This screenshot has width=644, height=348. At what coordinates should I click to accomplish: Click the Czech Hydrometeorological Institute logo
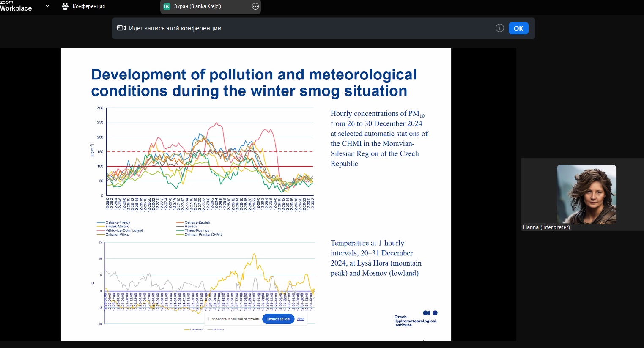415,319
